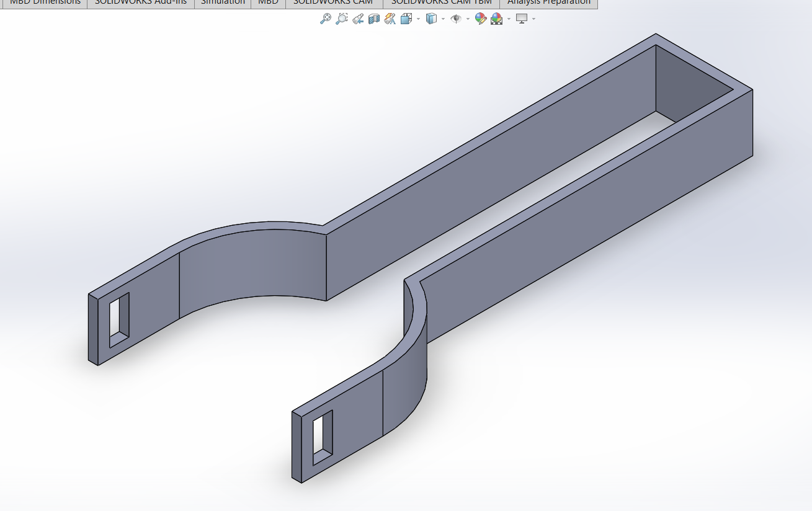Viewport: 812px width, 511px height.
Task: Select the rectangular slot in the lower arm tip
Action: click(323, 438)
